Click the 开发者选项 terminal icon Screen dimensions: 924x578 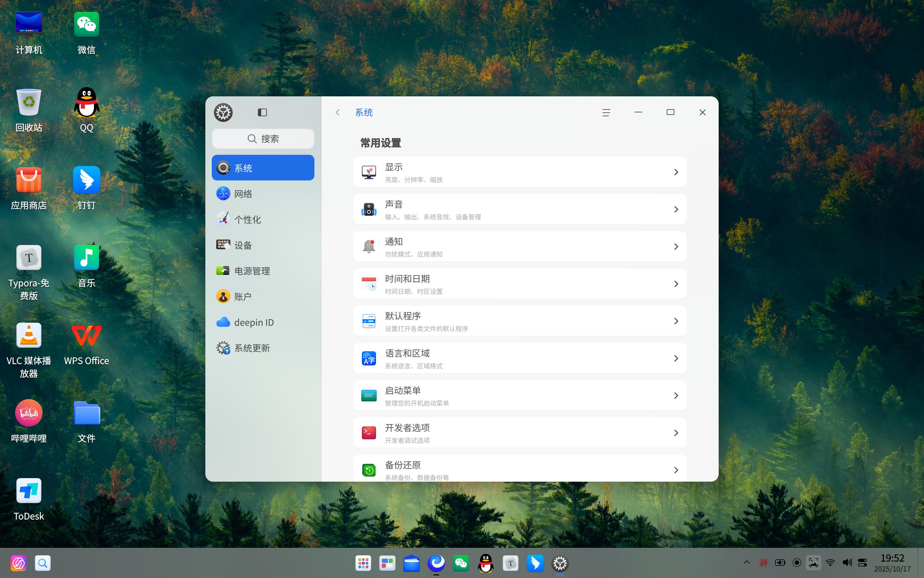point(369,433)
